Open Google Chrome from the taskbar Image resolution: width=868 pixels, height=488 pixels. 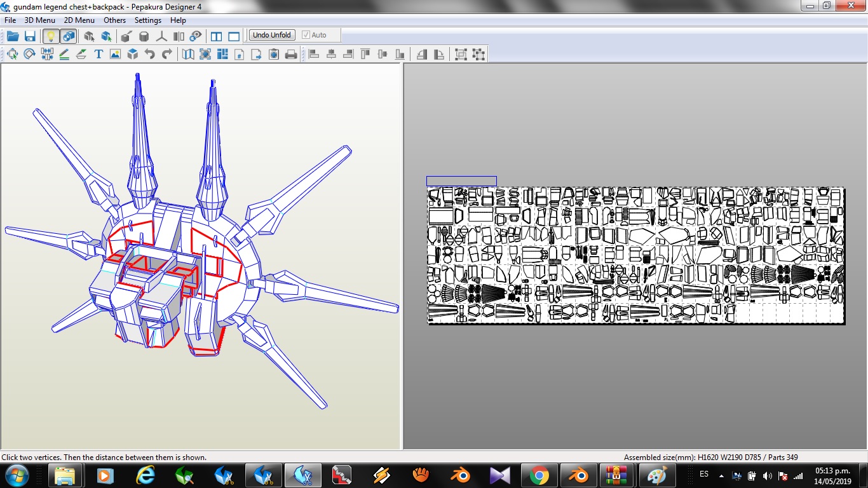[x=539, y=475]
